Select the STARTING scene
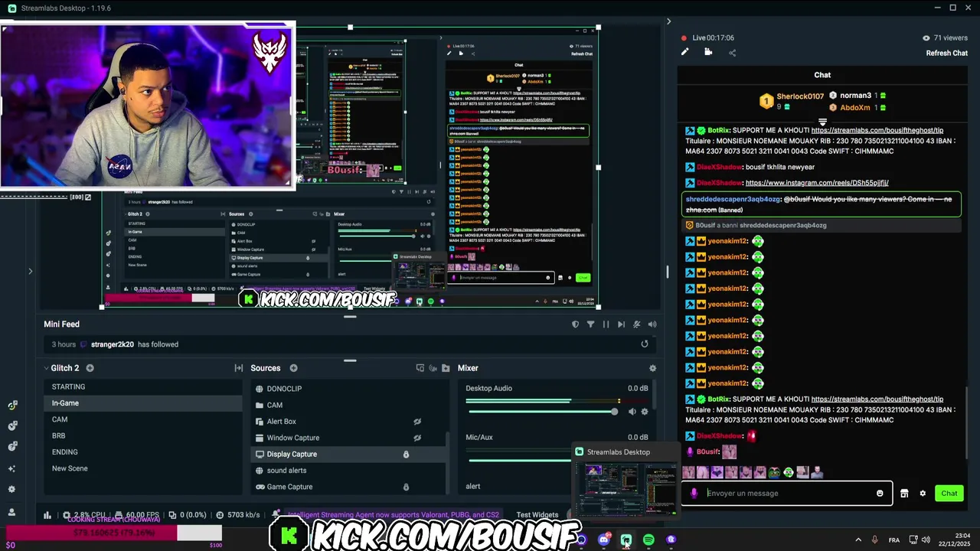The width and height of the screenshot is (980, 551). click(x=143, y=386)
